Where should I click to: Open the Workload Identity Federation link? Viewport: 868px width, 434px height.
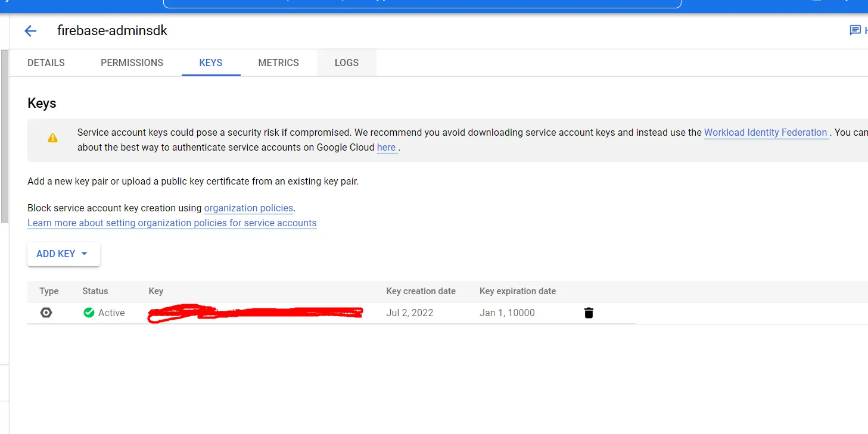(766, 132)
